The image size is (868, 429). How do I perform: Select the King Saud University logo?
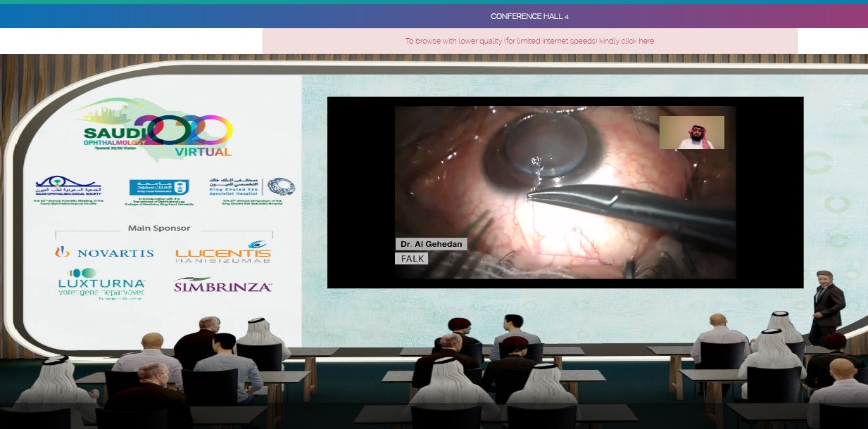coord(161,188)
